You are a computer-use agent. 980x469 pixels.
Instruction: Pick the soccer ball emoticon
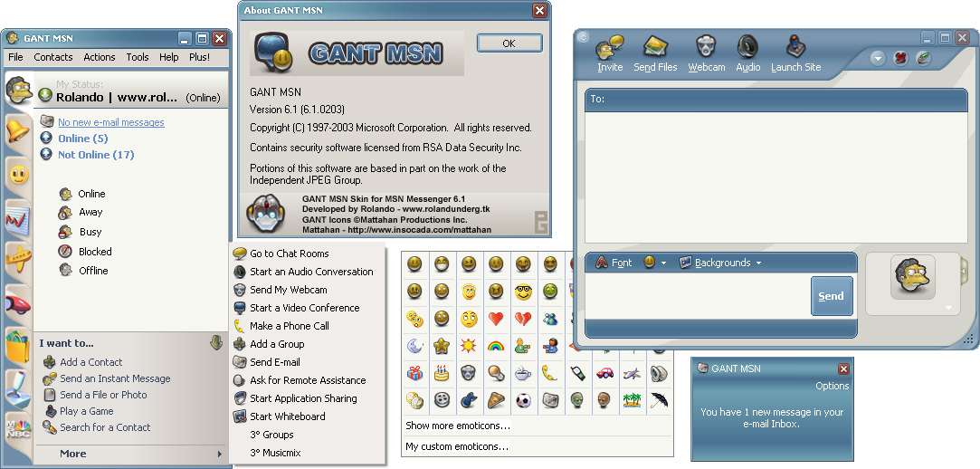tap(523, 399)
